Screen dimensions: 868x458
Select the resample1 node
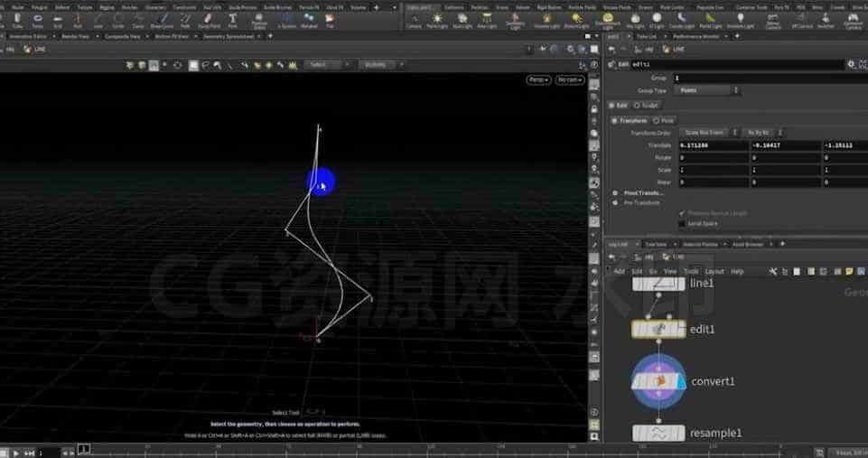[x=658, y=433]
